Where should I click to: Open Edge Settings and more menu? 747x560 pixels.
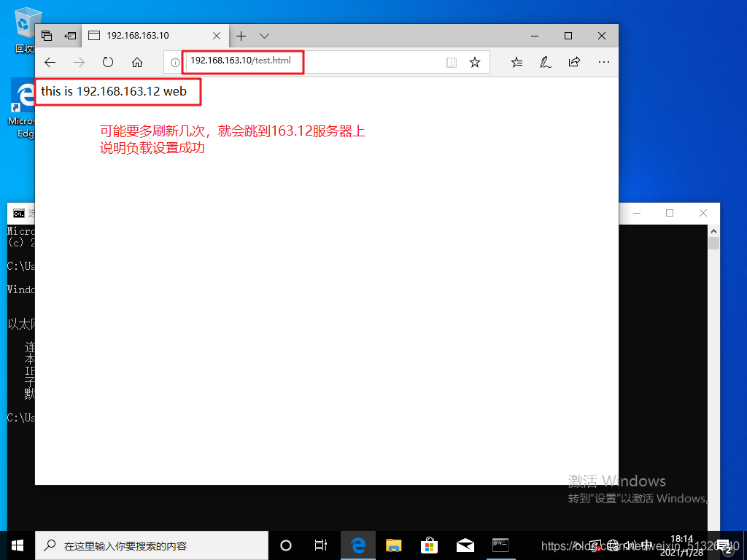(x=603, y=62)
